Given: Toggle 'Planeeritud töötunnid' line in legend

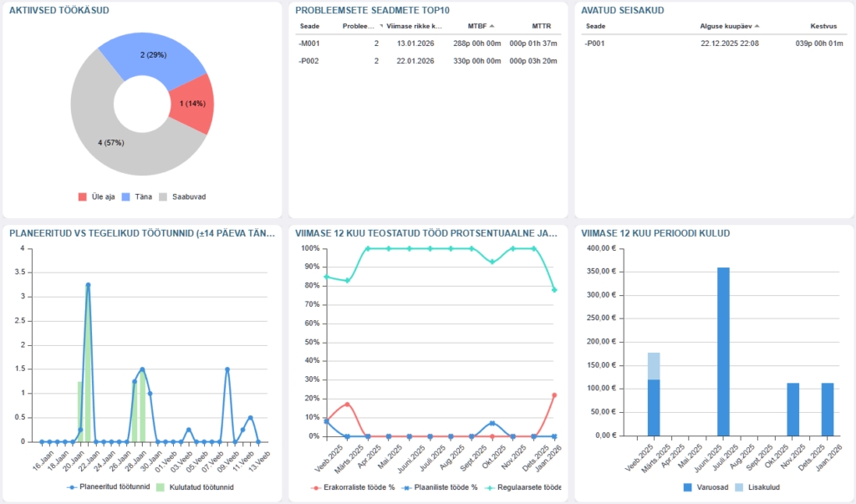Looking at the screenshot, I should pyautogui.click(x=110, y=486).
